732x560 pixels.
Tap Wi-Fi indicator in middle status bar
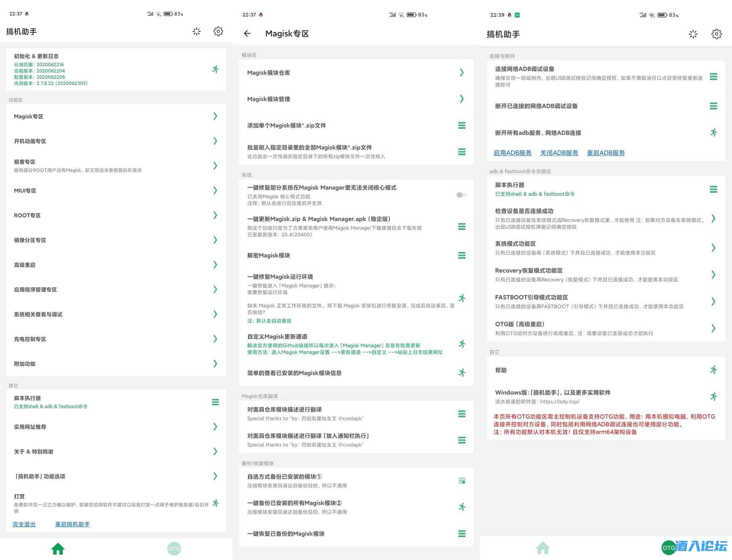(x=401, y=15)
